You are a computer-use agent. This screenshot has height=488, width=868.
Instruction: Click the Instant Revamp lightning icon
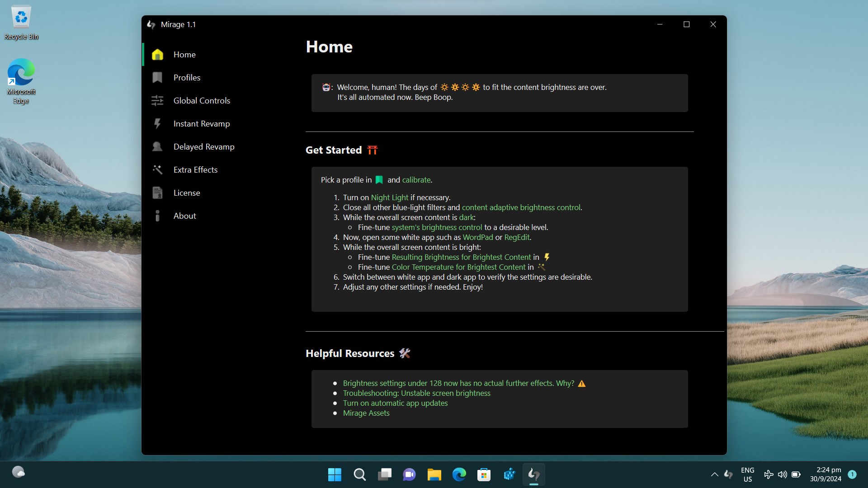[x=157, y=124]
